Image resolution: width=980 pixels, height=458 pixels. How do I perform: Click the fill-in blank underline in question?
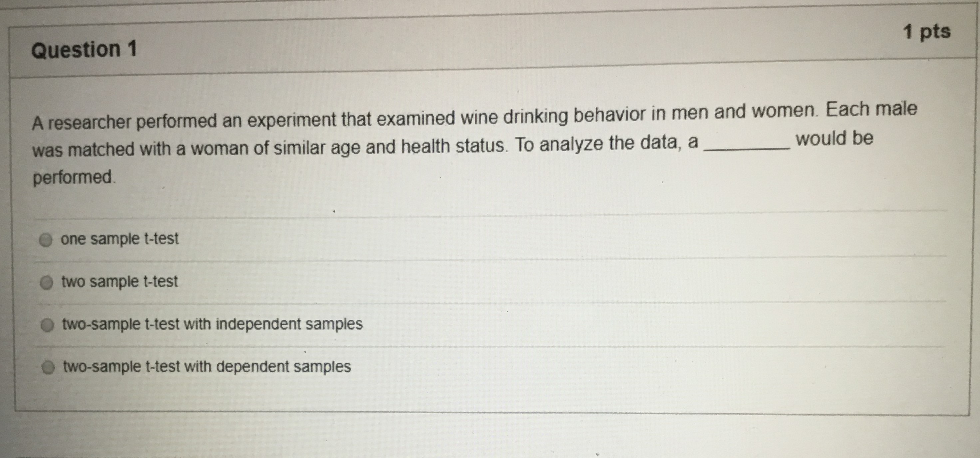pyautogui.click(x=747, y=149)
